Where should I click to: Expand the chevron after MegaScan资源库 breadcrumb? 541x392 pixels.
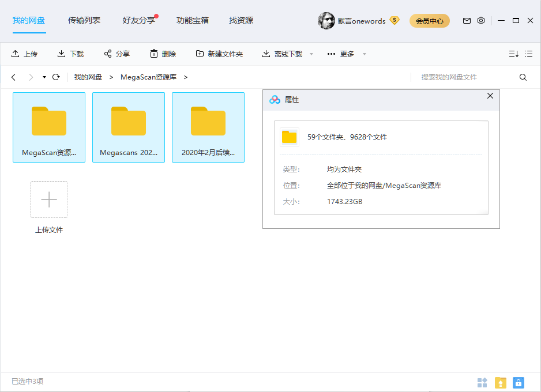click(x=186, y=77)
